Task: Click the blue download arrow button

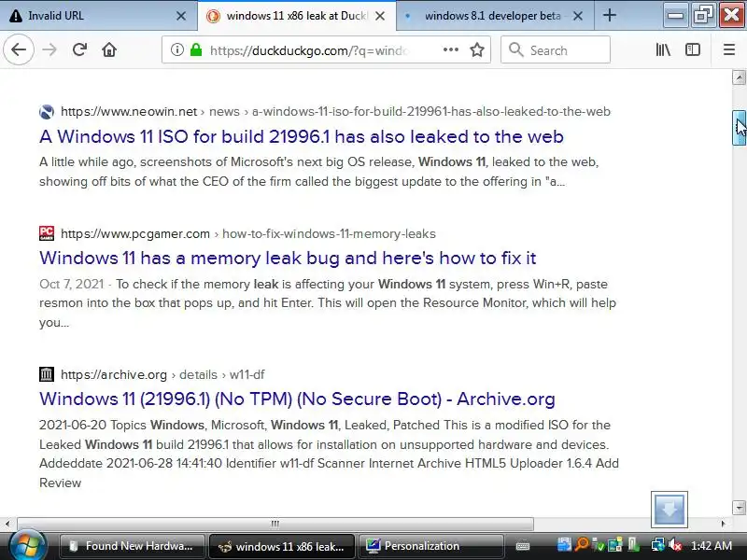Action: point(669,509)
